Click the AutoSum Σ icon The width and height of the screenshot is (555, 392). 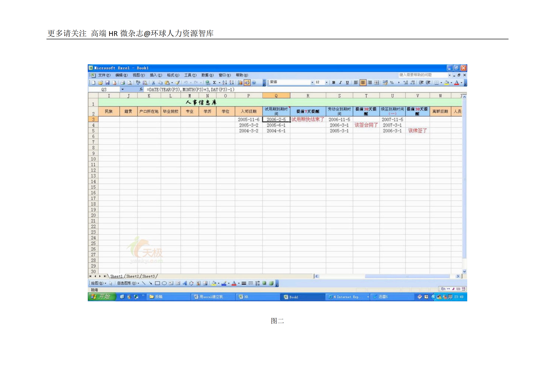pos(214,83)
